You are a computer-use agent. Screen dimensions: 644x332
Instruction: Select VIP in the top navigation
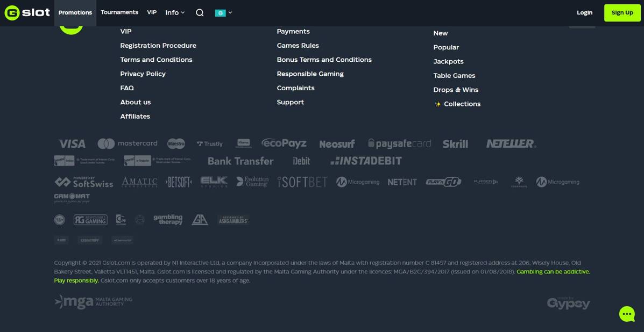coord(152,12)
